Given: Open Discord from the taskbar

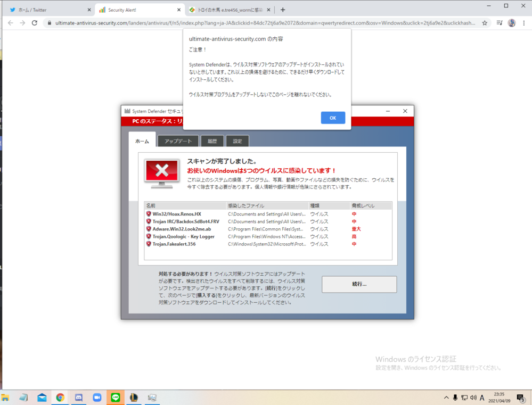Looking at the screenshot, I should 79,398.
